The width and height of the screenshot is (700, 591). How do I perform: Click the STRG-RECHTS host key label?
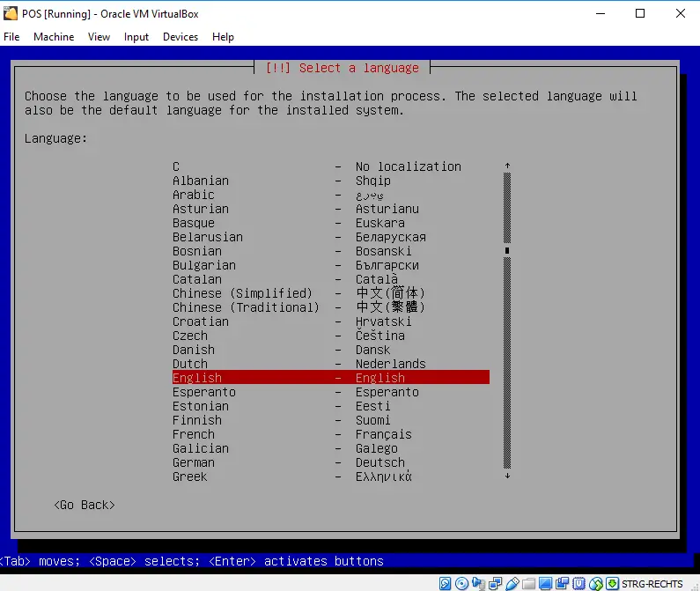click(652, 584)
